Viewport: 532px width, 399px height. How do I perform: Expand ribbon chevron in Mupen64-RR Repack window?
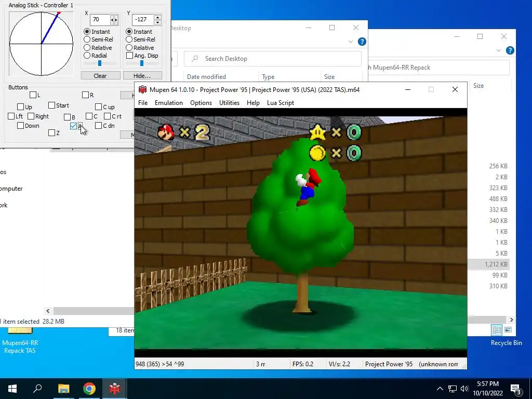(x=498, y=50)
